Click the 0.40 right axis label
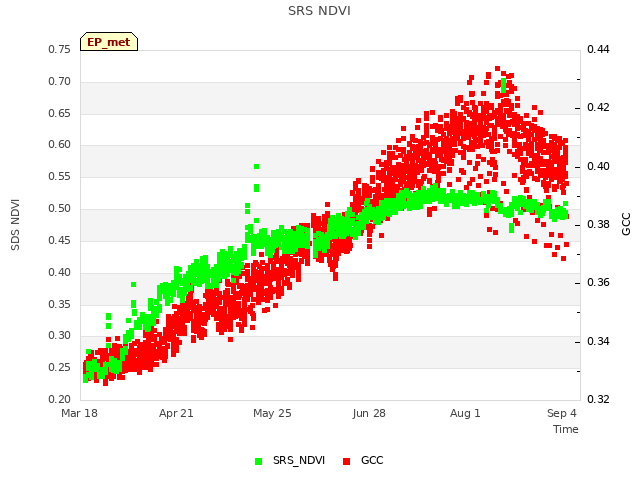This screenshot has width=640, height=480. (x=598, y=167)
